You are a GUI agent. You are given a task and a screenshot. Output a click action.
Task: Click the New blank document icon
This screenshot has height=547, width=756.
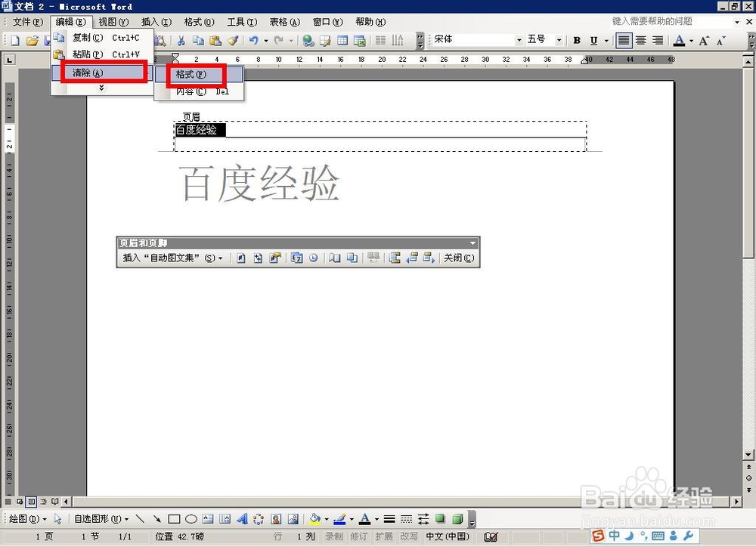tap(15, 41)
